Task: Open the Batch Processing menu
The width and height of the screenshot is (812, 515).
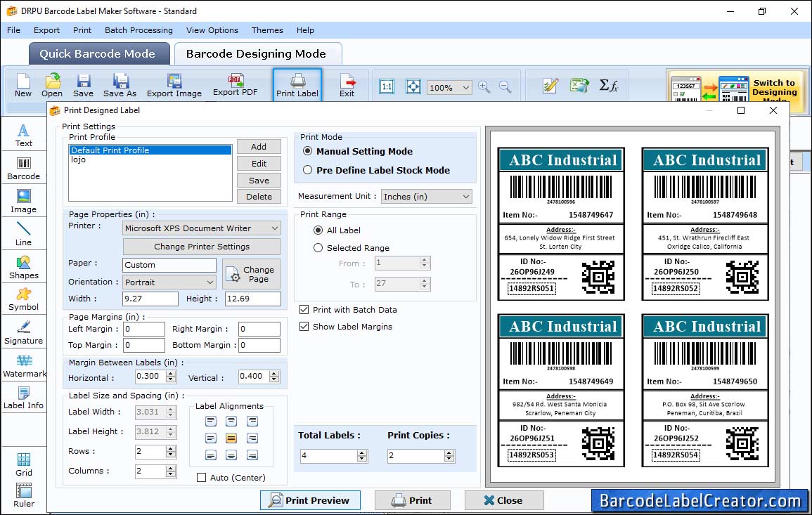Action: [x=138, y=30]
